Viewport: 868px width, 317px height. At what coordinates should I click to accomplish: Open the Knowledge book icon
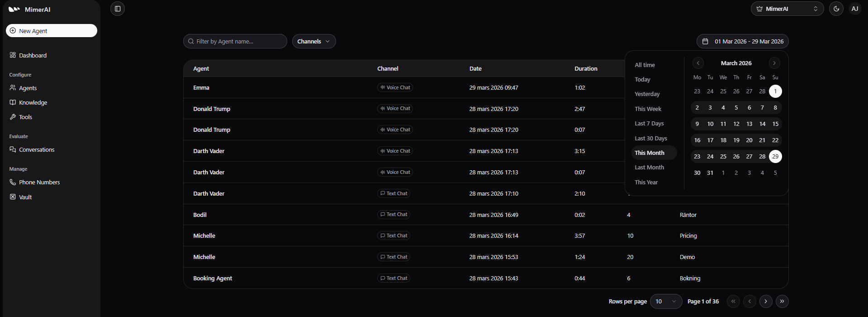(13, 102)
